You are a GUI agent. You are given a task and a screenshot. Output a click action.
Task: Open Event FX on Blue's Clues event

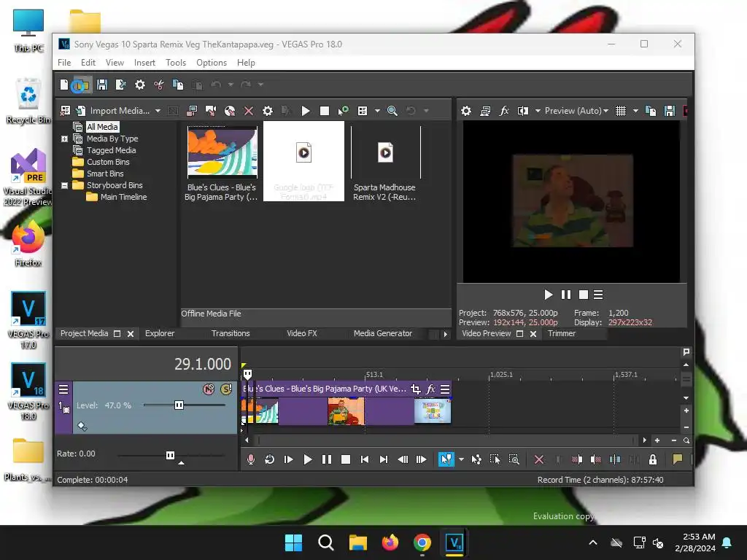click(x=430, y=389)
